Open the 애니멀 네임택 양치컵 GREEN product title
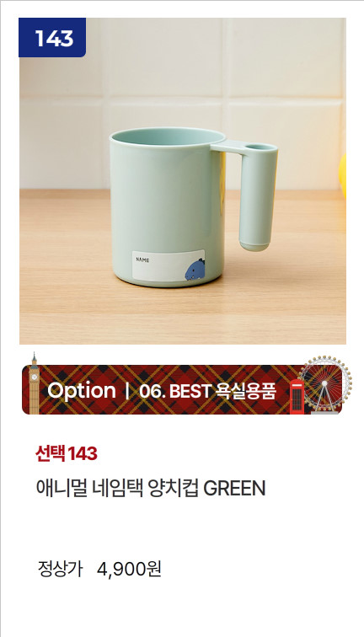364x637 pixels. 151,489
